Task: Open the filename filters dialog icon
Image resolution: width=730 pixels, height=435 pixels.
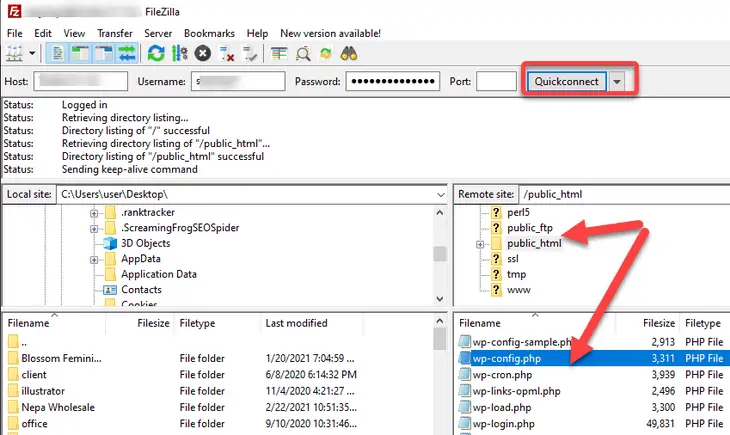Action: [x=279, y=54]
